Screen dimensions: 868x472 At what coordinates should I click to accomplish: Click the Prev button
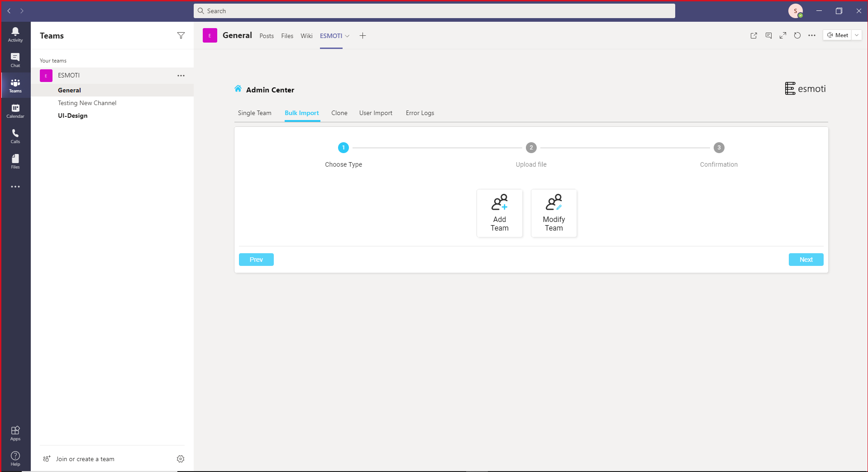click(x=256, y=260)
